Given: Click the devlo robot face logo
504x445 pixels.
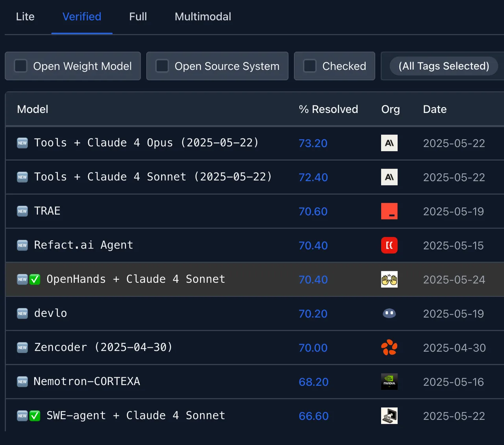Looking at the screenshot, I should [389, 313].
